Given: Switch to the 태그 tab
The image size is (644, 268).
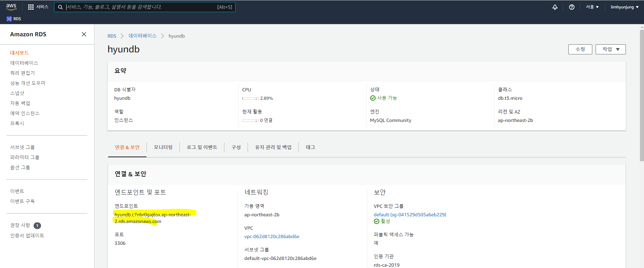Looking at the screenshot, I should 310,147.
